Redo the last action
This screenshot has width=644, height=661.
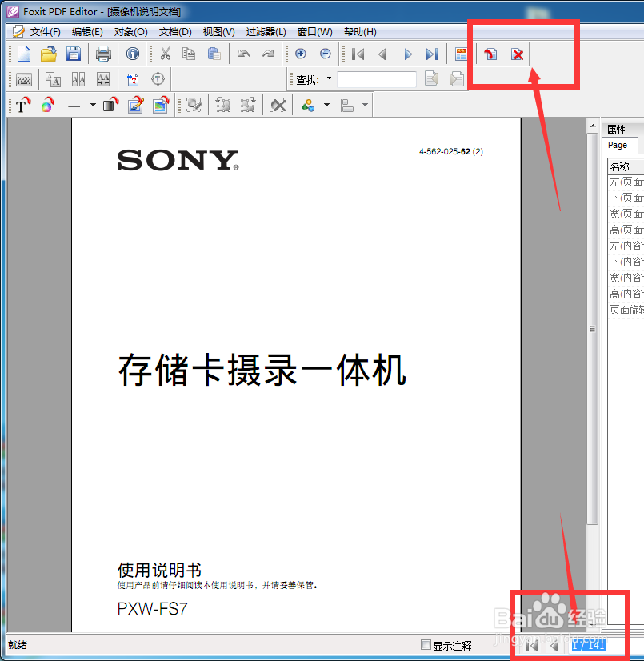(269, 54)
